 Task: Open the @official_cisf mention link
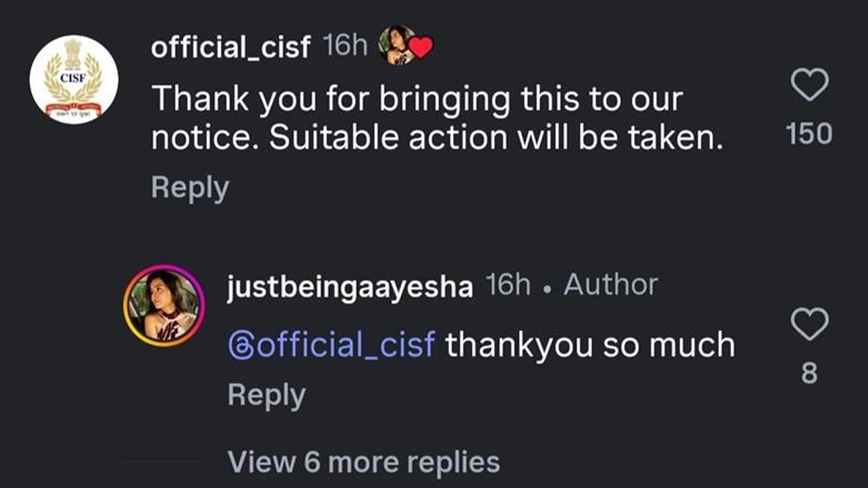pos(331,345)
